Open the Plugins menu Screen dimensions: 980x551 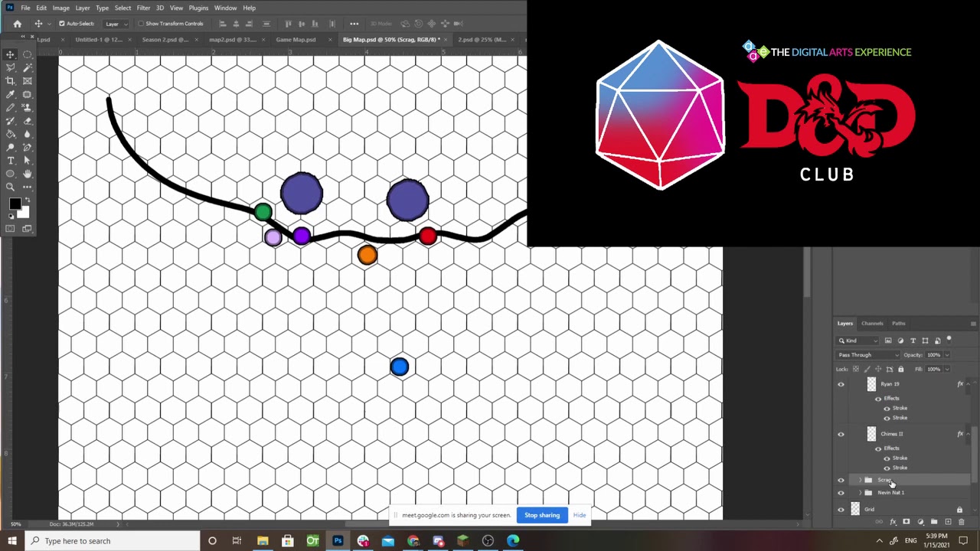[x=198, y=8]
